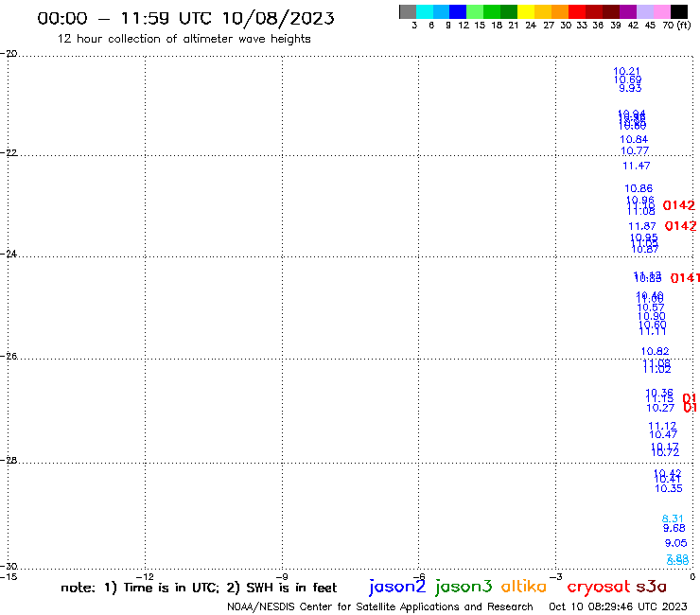
Task: Click the wave height value 9.05
Action: (676, 543)
